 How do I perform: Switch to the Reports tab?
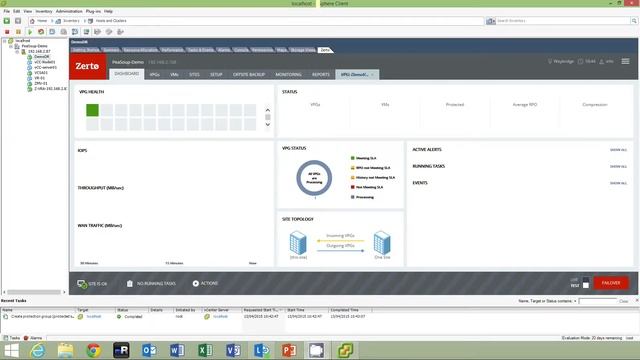coord(321,75)
